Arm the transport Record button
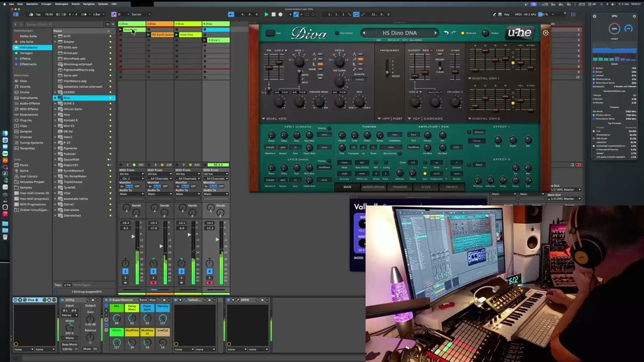Viewport: 644px width, 362px height. pos(280,14)
